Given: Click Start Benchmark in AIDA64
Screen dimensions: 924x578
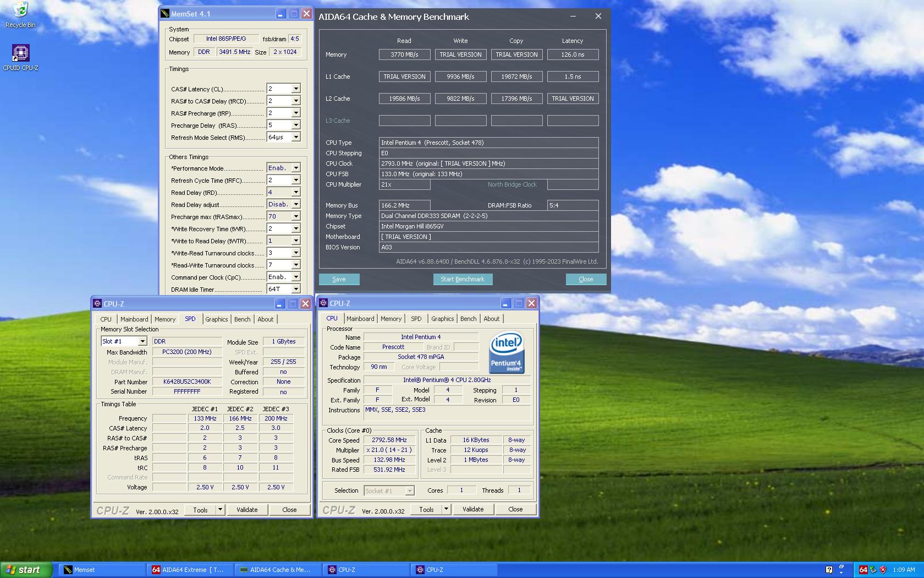Looking at the screenshot, I should point(463,279).
